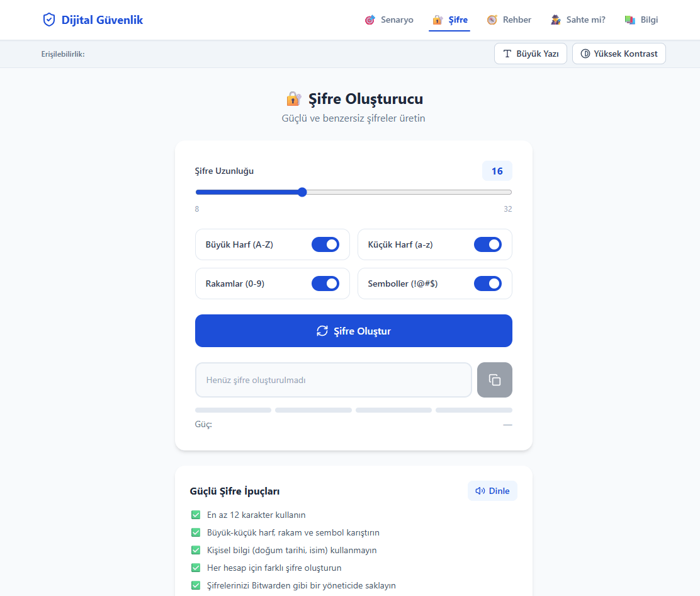Click the Güçlü Şifre İpuçları heading

pos(235,491)
